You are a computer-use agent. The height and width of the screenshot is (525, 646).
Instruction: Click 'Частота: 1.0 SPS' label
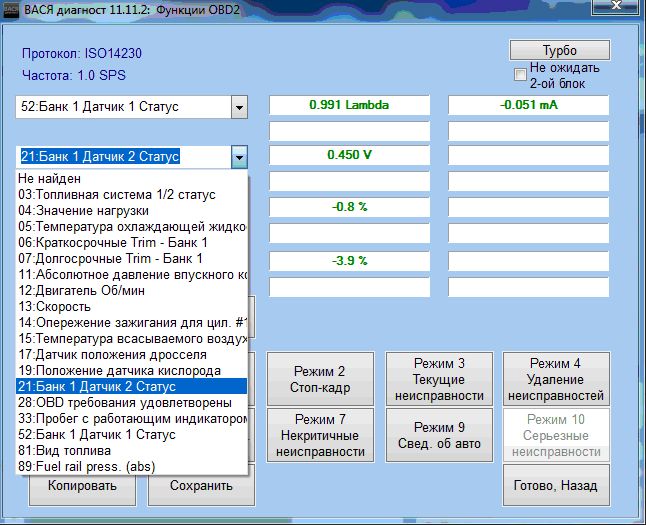click(x=74, y=75)
